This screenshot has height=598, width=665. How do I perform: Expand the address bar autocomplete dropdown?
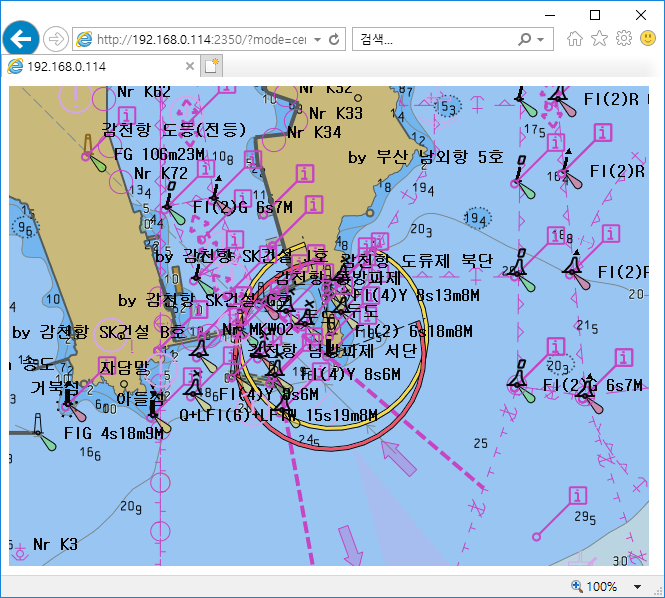tap(317, 40)
